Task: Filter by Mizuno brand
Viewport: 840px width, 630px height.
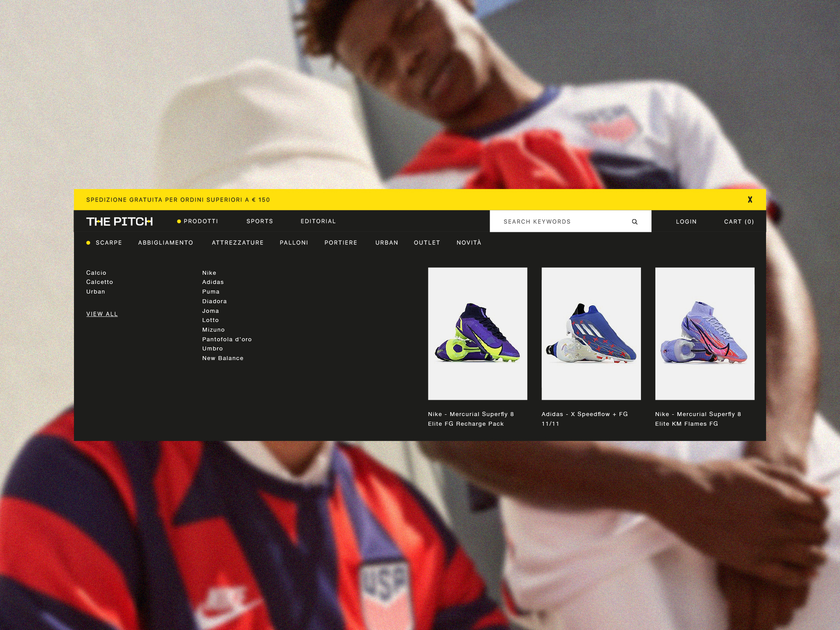Action: (x=213, y=330)
